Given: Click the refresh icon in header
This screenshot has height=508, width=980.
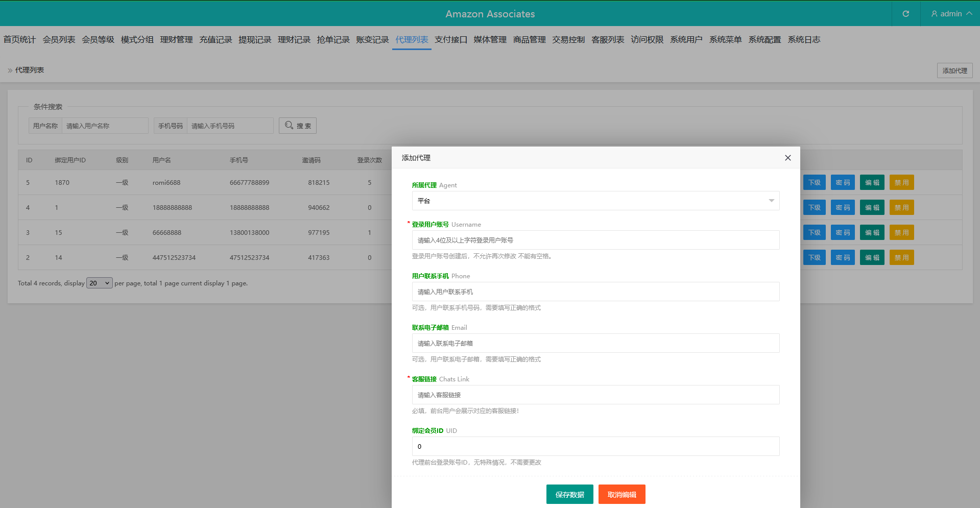Looking at the screenshot, I should [905, 14].
